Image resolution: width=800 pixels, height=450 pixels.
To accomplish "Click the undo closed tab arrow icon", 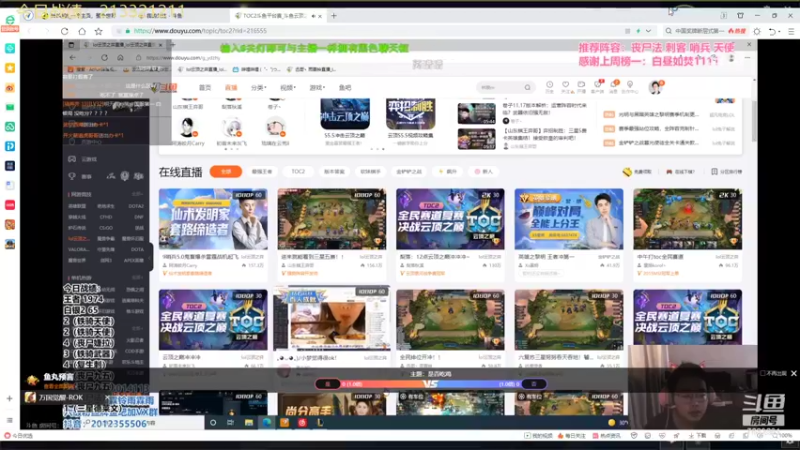I will (x=772, y=31).
